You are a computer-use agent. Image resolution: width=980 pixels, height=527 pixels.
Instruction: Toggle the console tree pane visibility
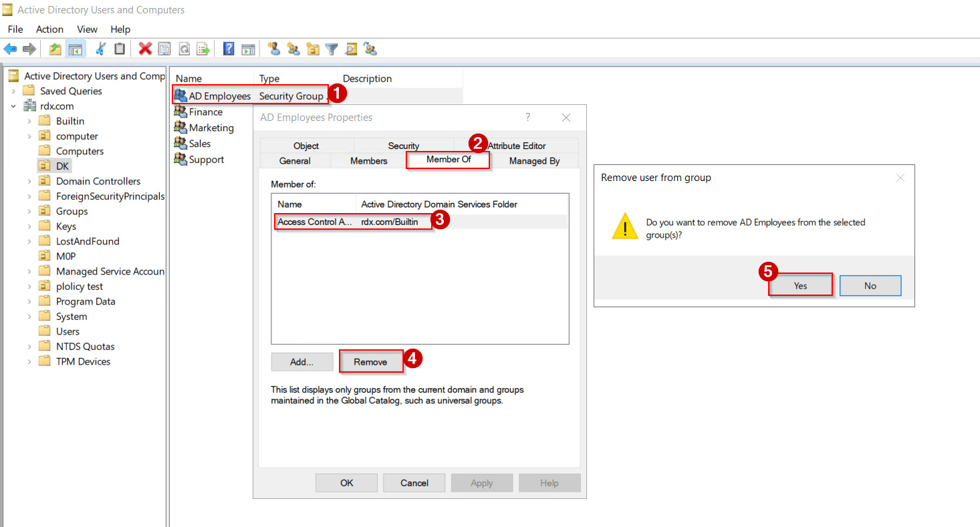(75, 49)
